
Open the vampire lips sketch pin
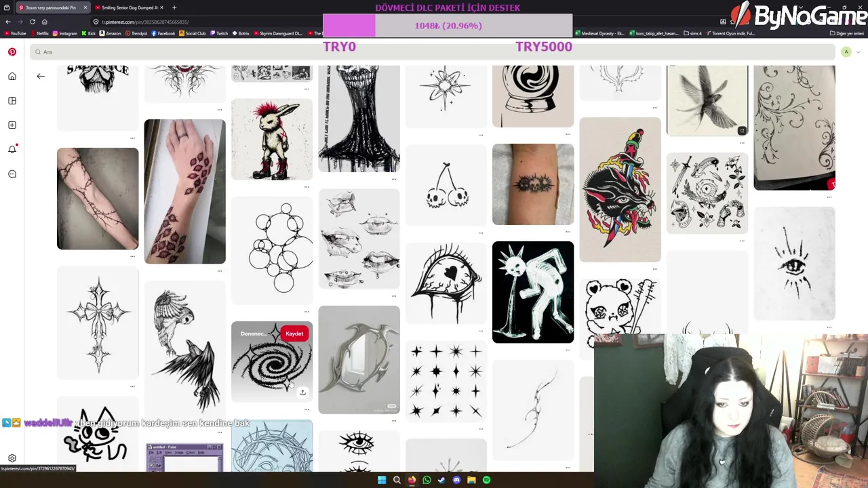[x=359, y=239]
